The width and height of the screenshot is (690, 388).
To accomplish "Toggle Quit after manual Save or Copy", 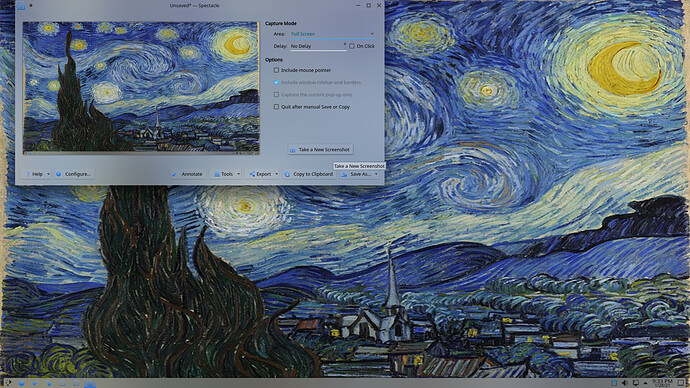I will pos(276,106).
